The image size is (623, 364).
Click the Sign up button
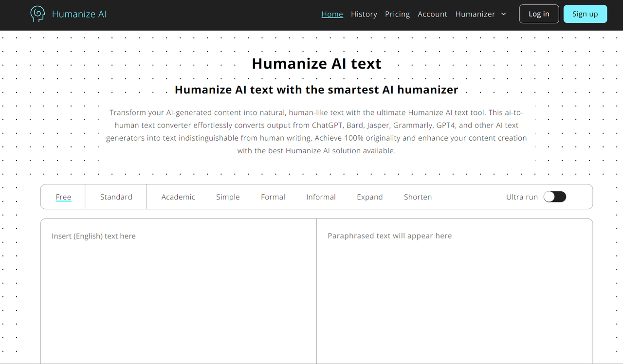pos(585,14)
